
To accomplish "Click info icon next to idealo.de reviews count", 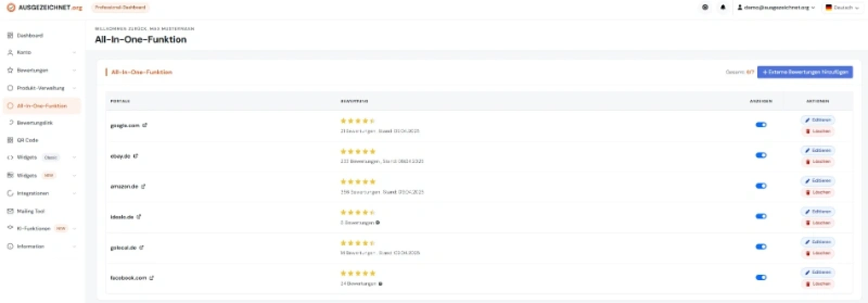I will pyautogui.click(x=378, y=223).
